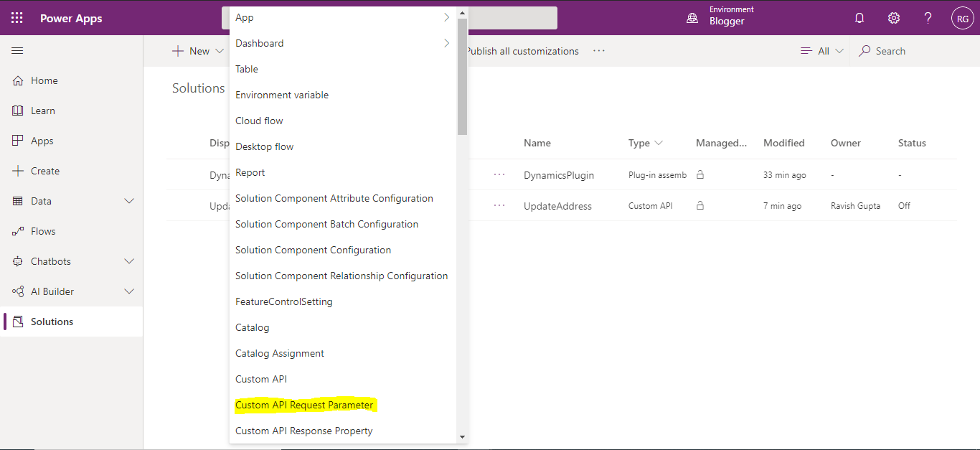
Task: Click the RG account avatar
Action: [962, 17]
